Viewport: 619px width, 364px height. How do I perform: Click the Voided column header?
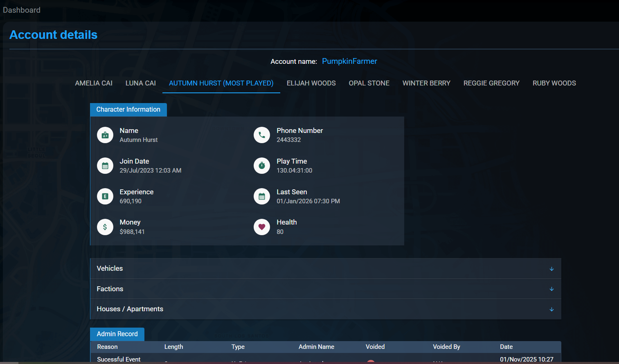pyautogui.click(x=375, y=347)
